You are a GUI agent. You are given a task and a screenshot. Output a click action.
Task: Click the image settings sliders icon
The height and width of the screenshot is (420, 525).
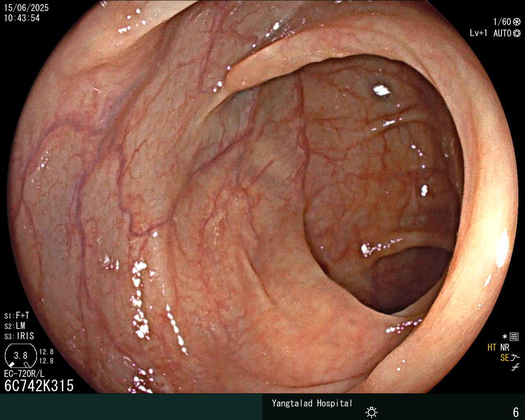514,337
